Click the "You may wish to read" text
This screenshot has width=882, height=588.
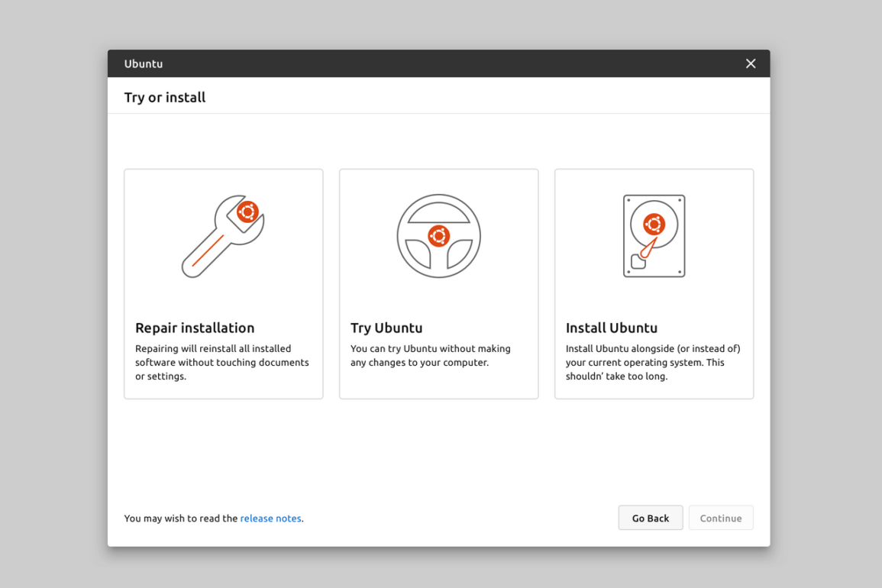[181, 519]
